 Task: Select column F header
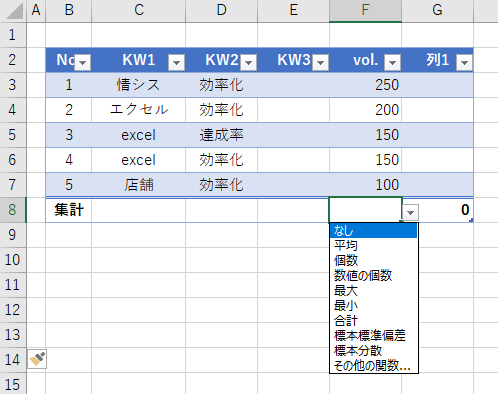pos(366,11)
